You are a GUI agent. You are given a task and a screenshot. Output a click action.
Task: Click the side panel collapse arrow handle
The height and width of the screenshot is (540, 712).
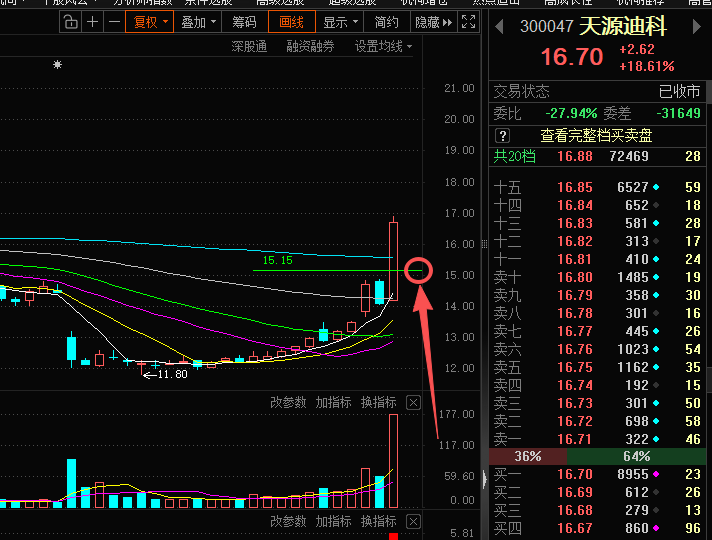click(485, 479)
